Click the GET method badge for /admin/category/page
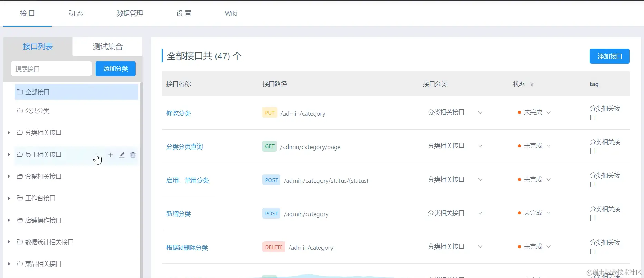644x278 pixels. click(x=270, y=146)
